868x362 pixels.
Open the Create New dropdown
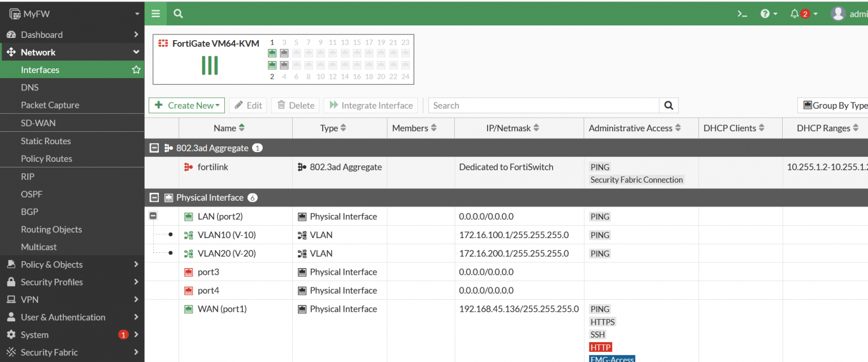pyautogui.click(x=186, y=105)
